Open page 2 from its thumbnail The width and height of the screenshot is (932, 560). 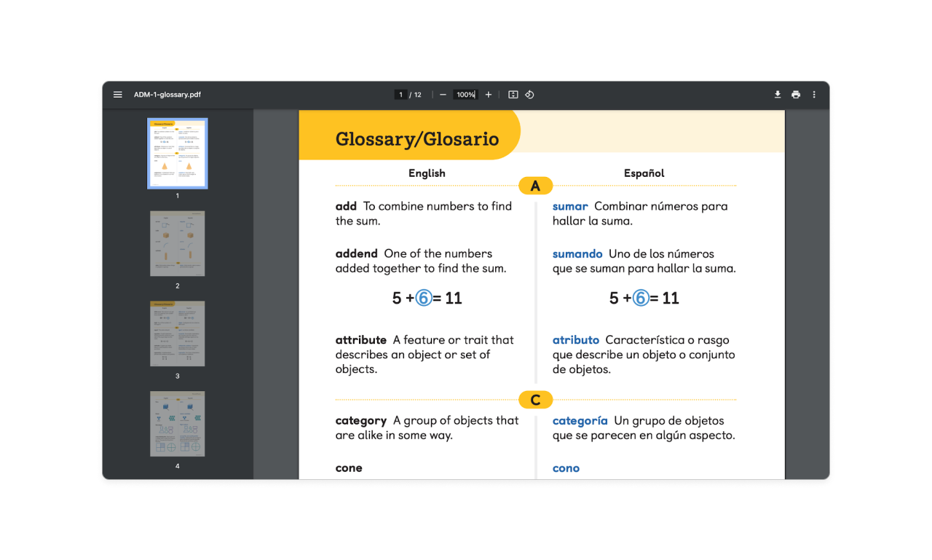pyautogui.click(x=177, y=243)
